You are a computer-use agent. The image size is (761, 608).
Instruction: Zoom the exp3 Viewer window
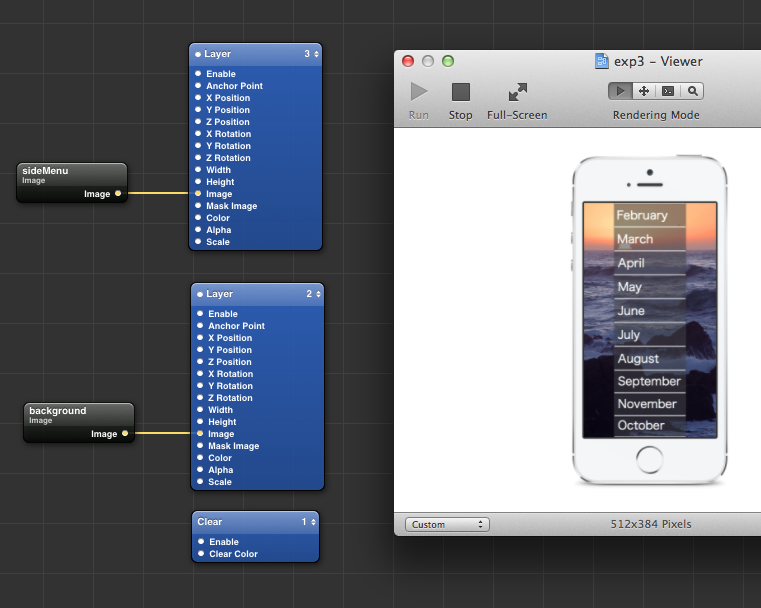pyautogui.click(x=448, y=61)
